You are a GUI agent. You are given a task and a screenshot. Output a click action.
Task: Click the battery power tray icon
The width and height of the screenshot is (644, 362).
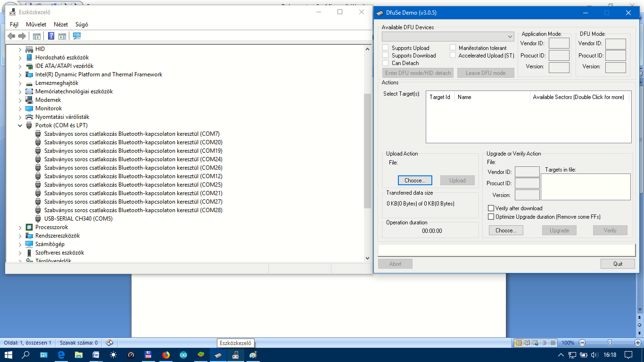pos(584,355)
